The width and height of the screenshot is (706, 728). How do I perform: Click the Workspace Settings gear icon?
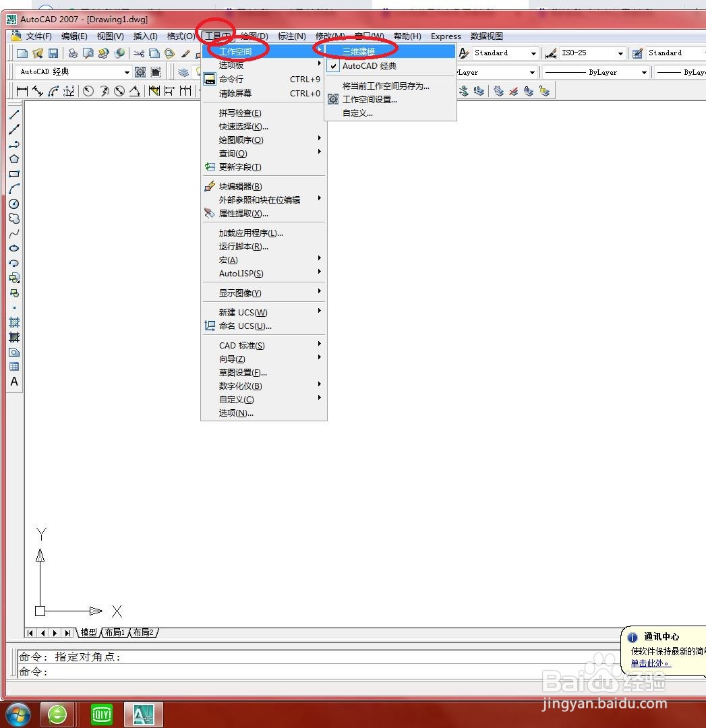[140, 72]
